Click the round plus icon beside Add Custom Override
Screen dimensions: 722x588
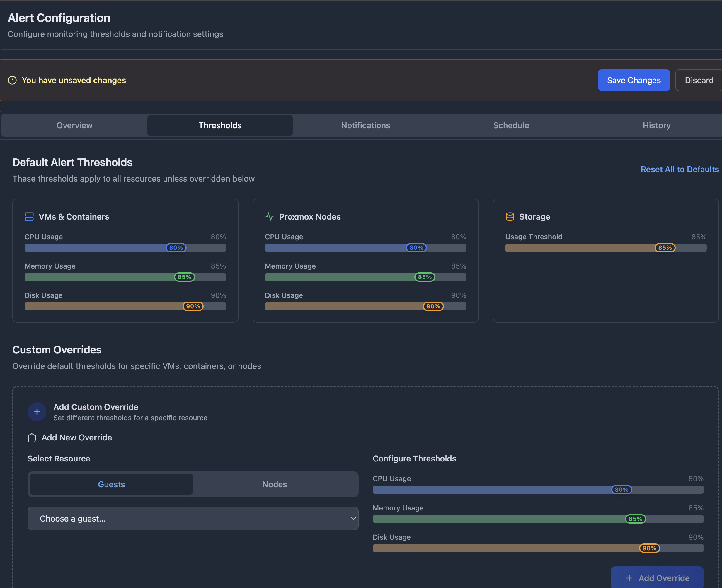(37, 412)
